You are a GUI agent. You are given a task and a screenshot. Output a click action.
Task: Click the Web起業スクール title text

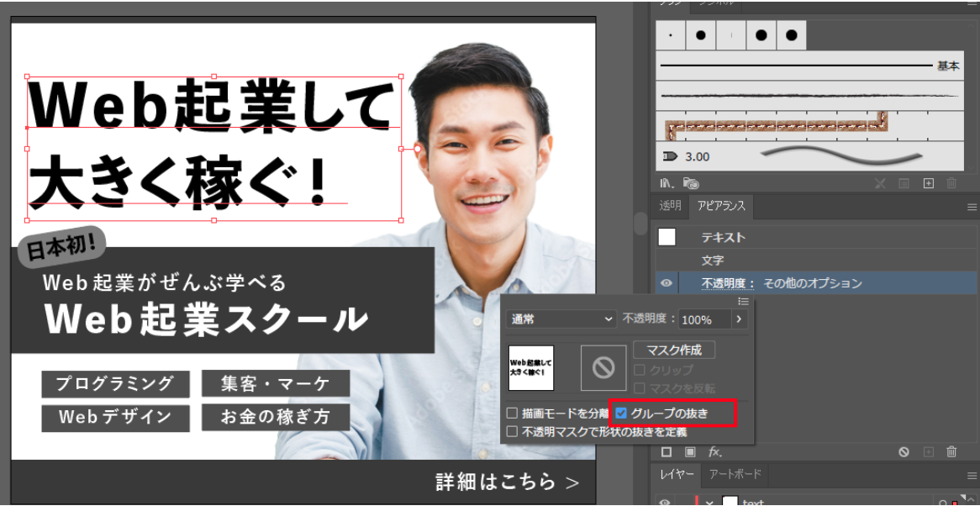click(x=206, y=319)
